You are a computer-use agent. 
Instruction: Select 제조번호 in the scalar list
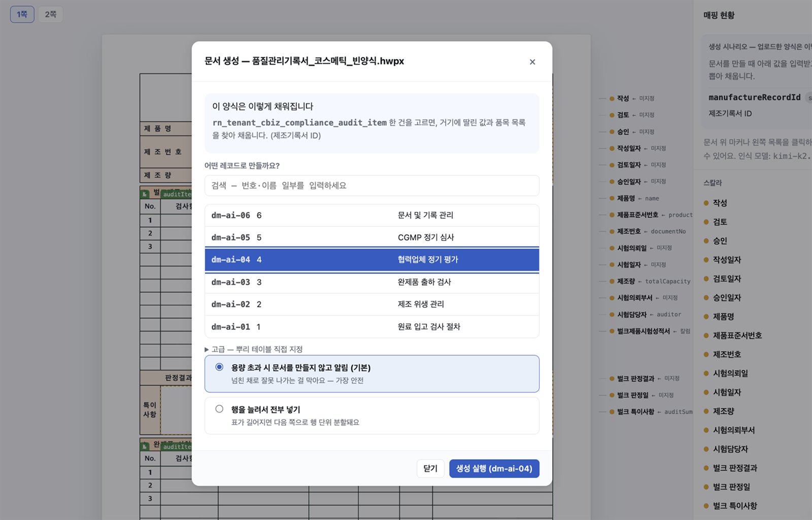pos(727,354)
